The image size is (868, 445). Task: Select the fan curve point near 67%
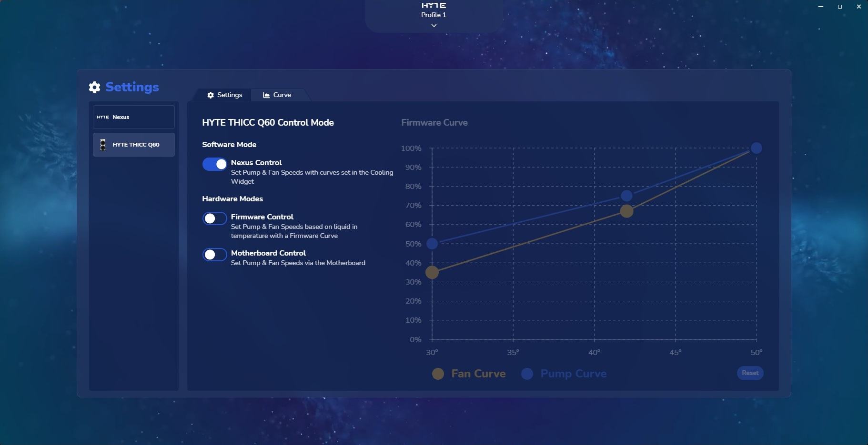pos(626,211)
